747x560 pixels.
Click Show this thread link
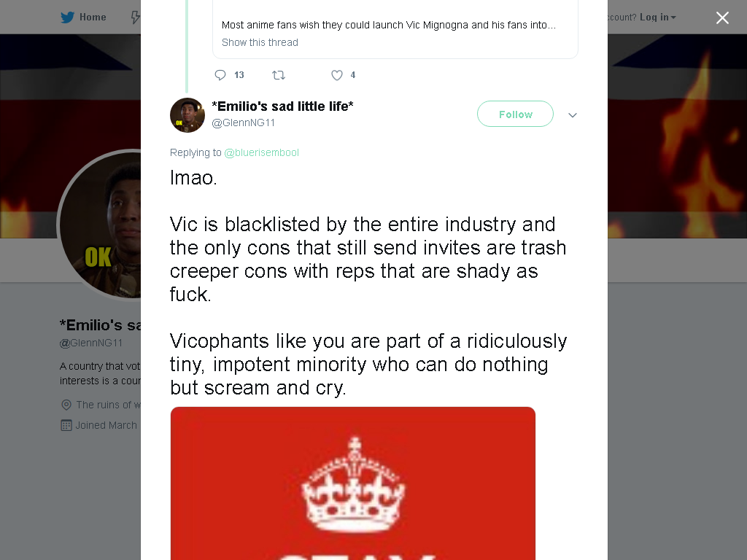[x=260, y=42]
